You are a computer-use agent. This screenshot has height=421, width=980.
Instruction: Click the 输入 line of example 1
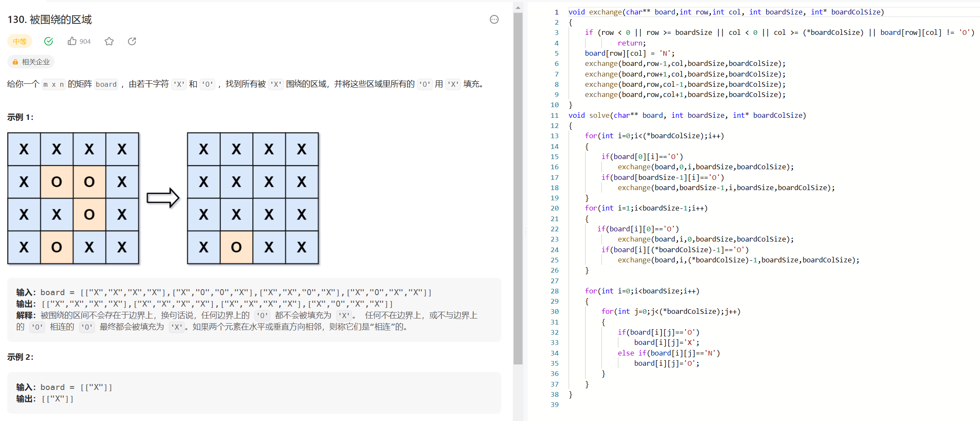tap(224, 293)
